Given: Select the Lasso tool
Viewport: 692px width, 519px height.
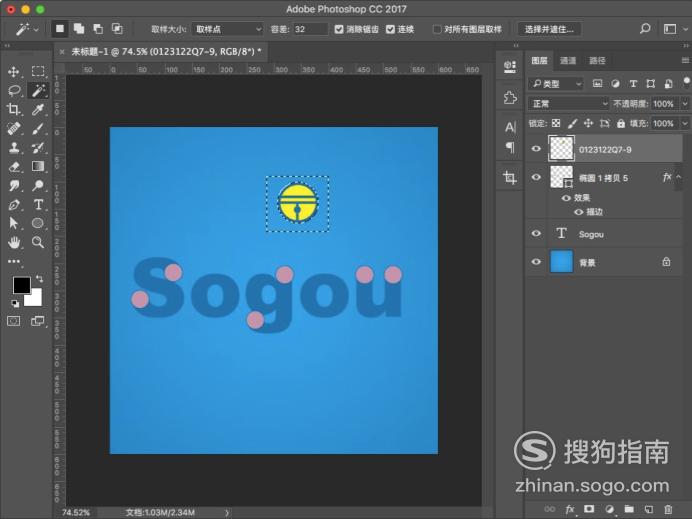Looking at the screenshot, I should tap(14, 90).
